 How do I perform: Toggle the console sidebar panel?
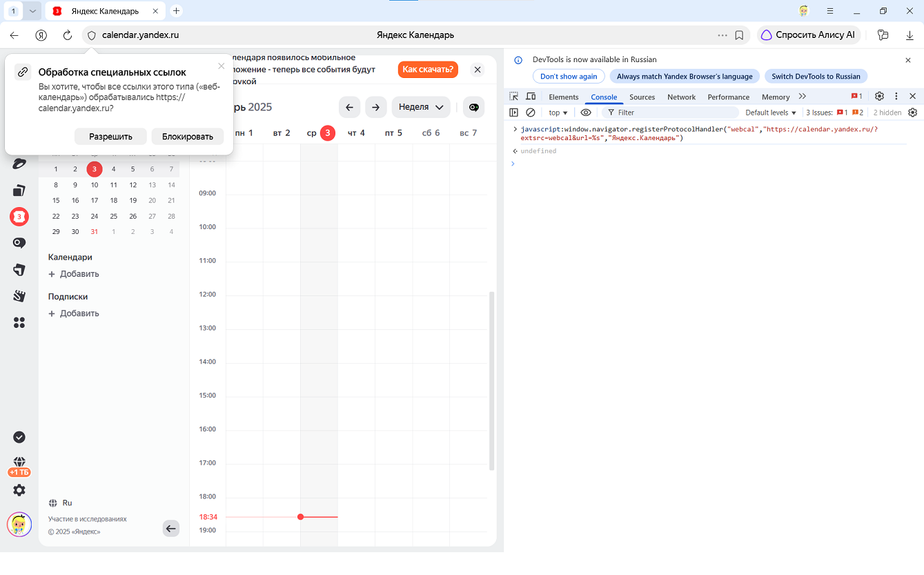[513, 113]
